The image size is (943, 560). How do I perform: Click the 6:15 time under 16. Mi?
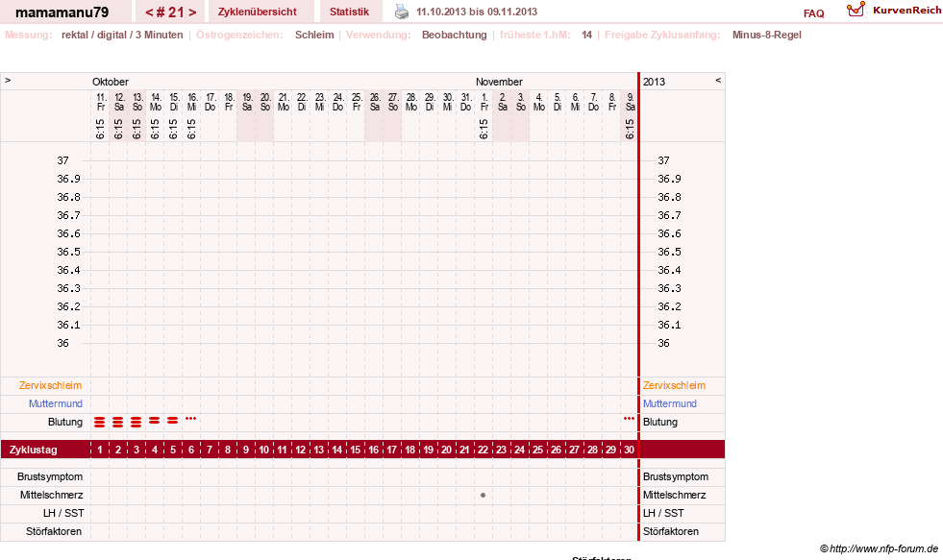pos(191,129)
